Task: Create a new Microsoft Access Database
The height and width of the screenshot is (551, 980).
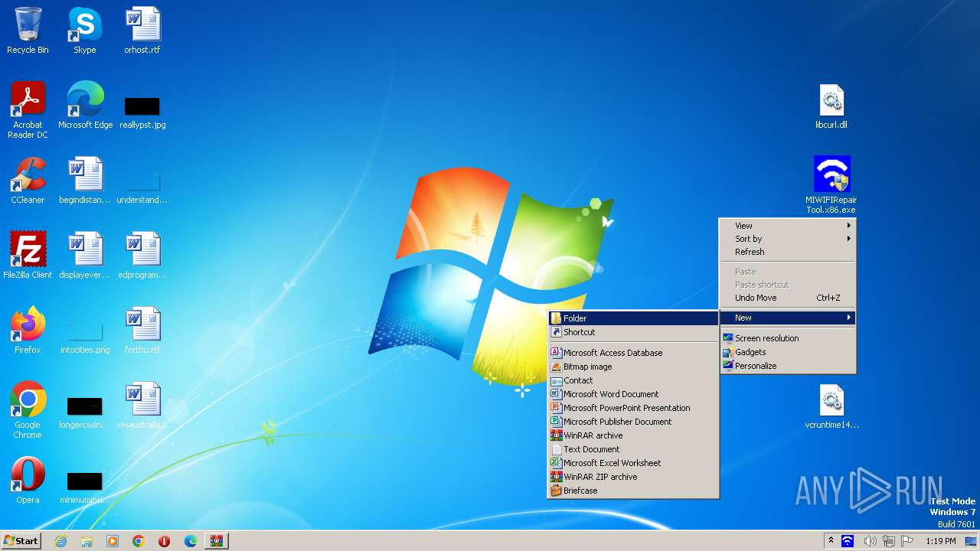Action: pos(633,353)
